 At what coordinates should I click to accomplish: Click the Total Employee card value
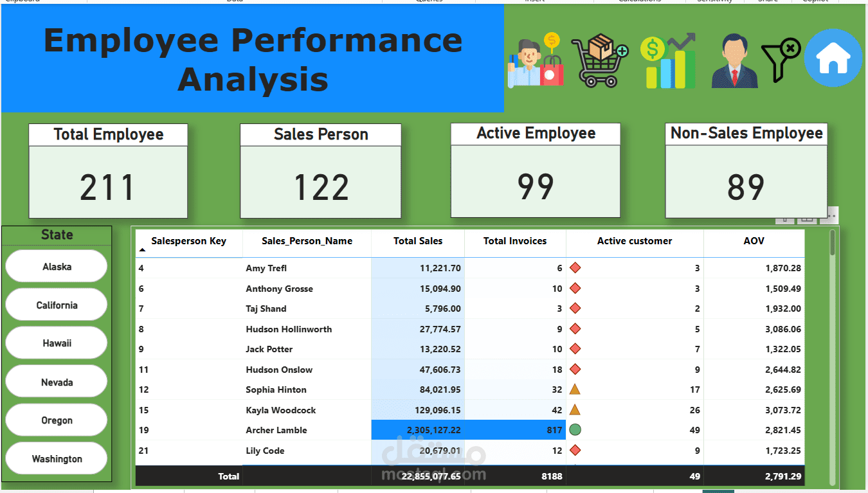pyautogui.click(x=107, y=187)
